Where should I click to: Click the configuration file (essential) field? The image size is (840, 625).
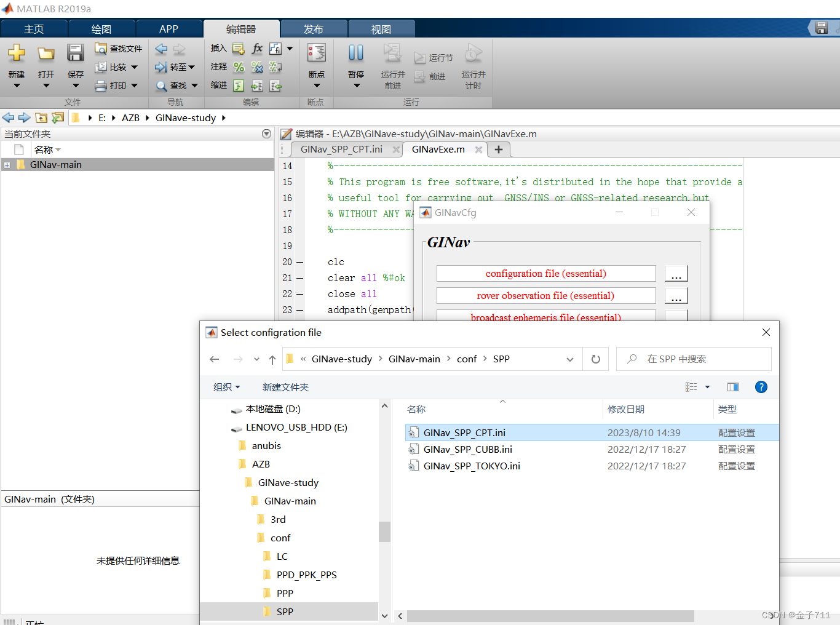coord(546,274)
